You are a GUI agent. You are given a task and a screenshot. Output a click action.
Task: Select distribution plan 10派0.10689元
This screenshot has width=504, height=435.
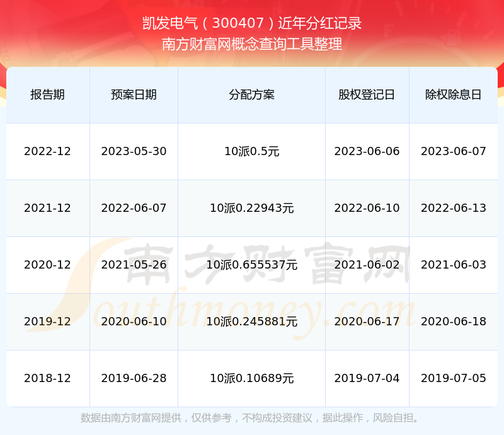click(251, 378)
